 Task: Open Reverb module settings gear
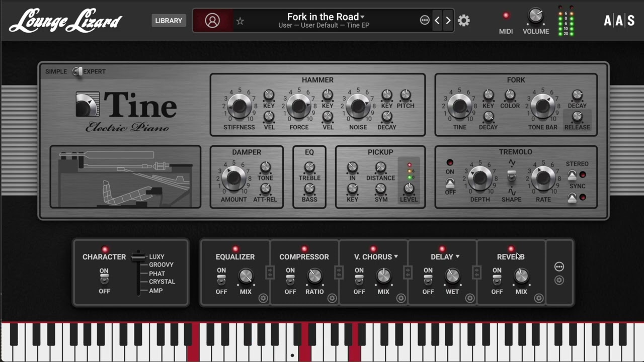[x=539, y=298]
